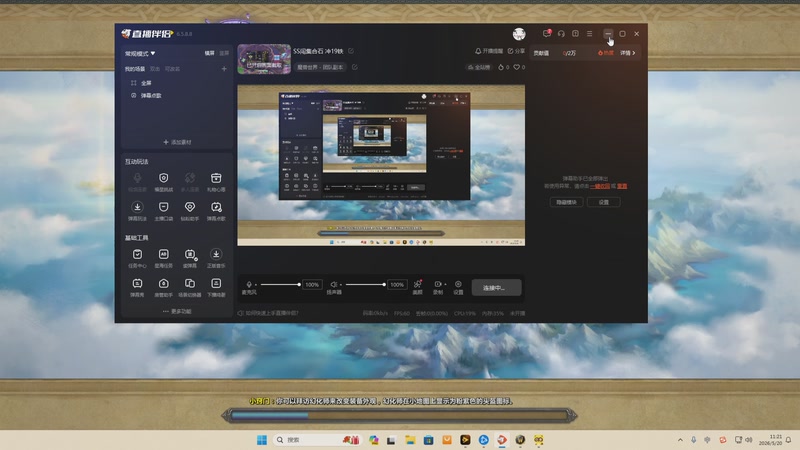Click 设置 button in danmaku panel
The image size is (800, 450).
pyautogui.click(x=604, y=202)
